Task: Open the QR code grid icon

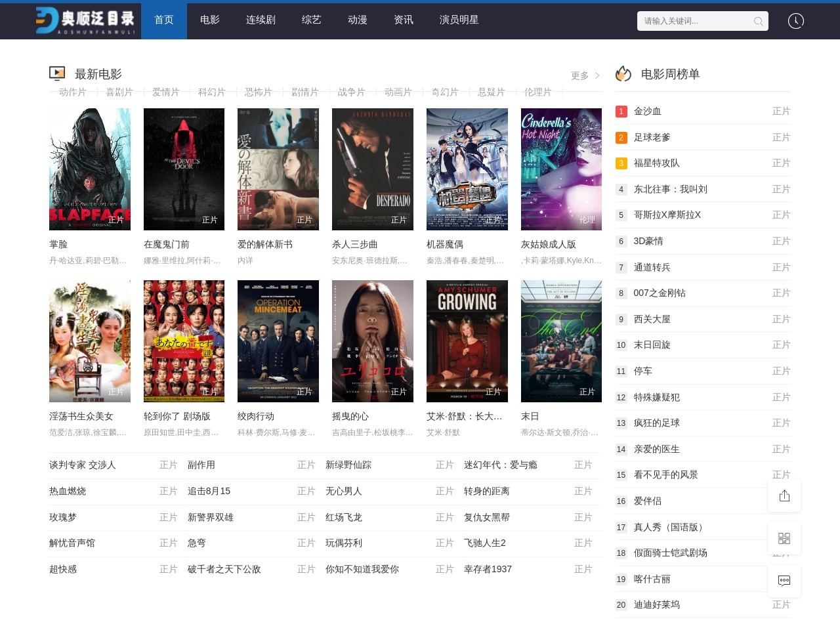Action: [x=784, y=538]
